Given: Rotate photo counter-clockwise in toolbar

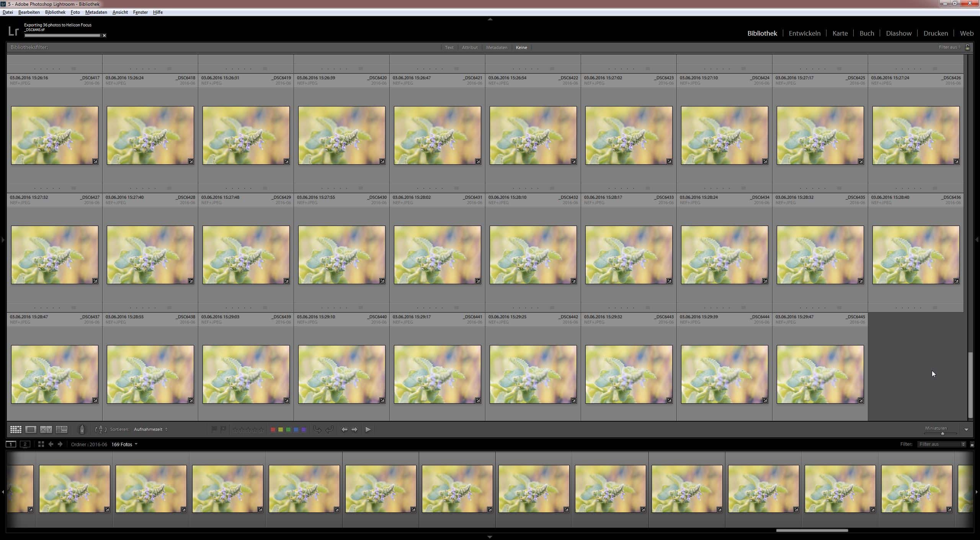Looking at the screenshot, I should tap(317, 430).
